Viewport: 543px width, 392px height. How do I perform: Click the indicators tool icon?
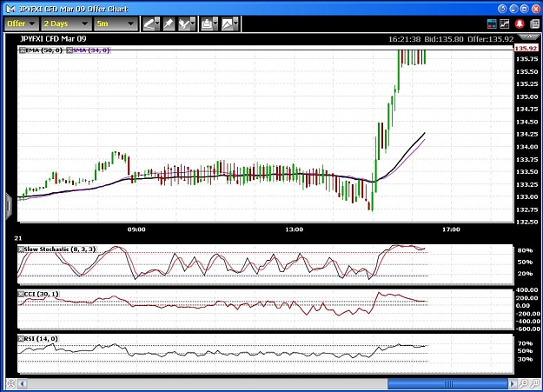pyautogui.click(x=183, y=24)
